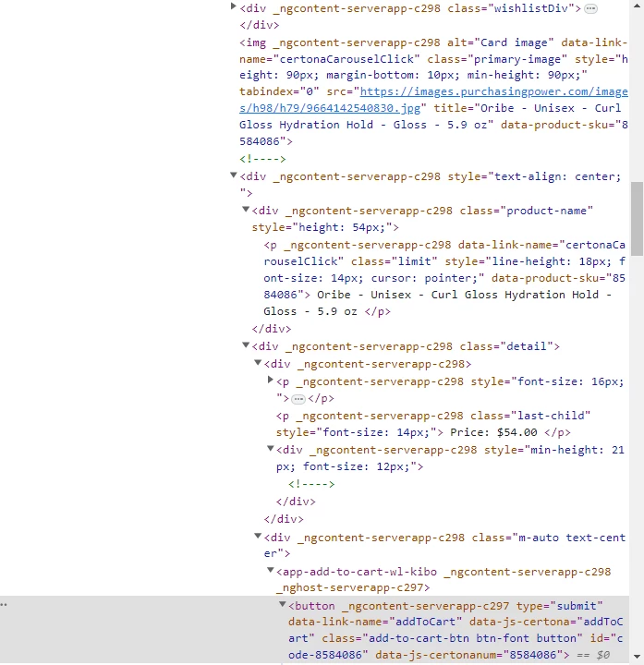
Task: Select the tabindex="0" attribute
Action: (279, 91)
